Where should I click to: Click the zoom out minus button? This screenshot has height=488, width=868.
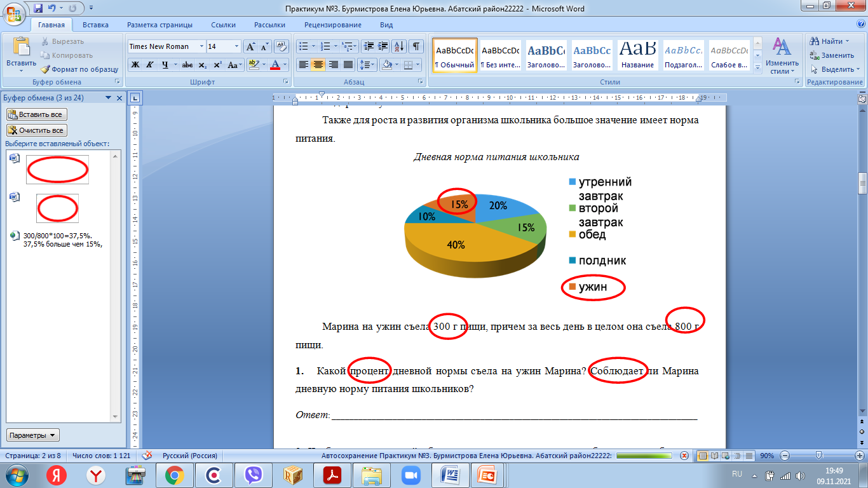pos(786,456)
